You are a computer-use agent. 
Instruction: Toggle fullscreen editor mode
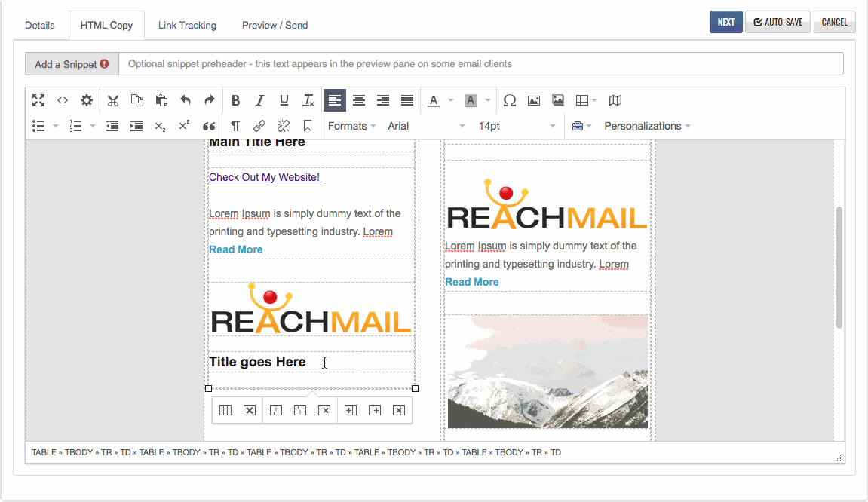tap(38, 100)
